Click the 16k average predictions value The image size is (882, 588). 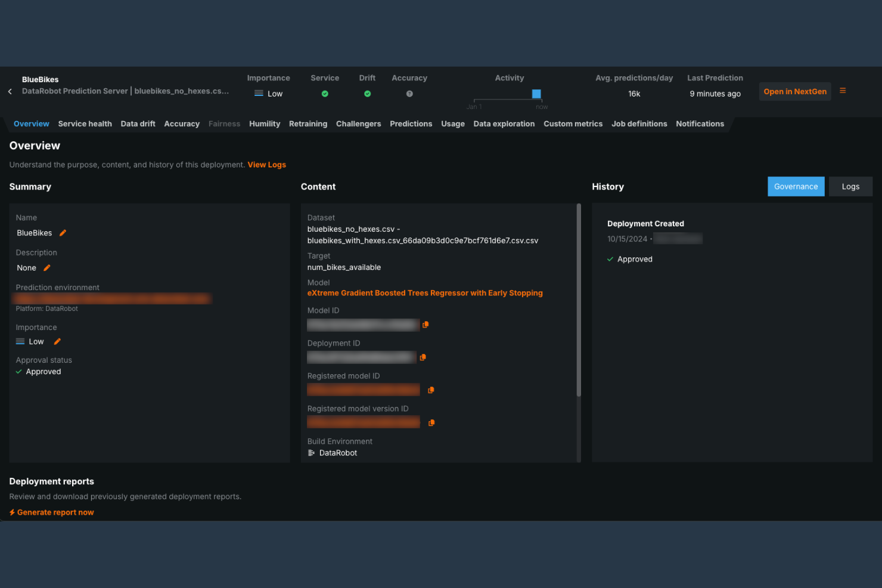tap(634, 94)
